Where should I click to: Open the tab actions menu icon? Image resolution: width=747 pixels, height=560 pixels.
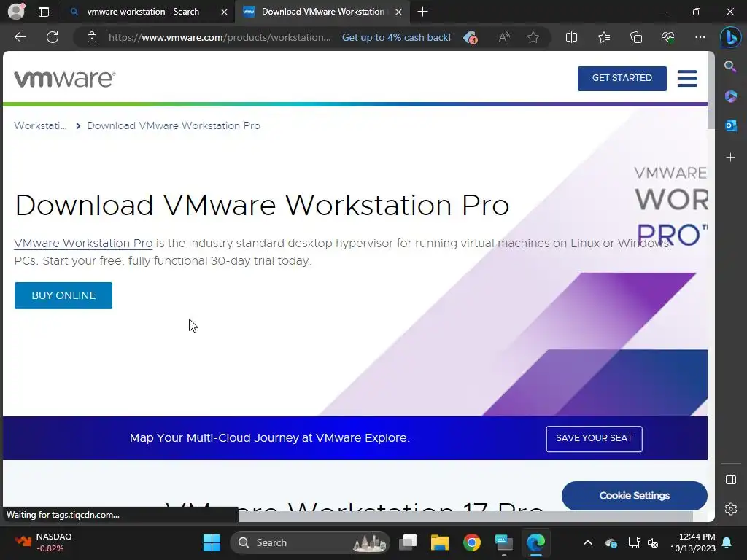coord(43,12)
